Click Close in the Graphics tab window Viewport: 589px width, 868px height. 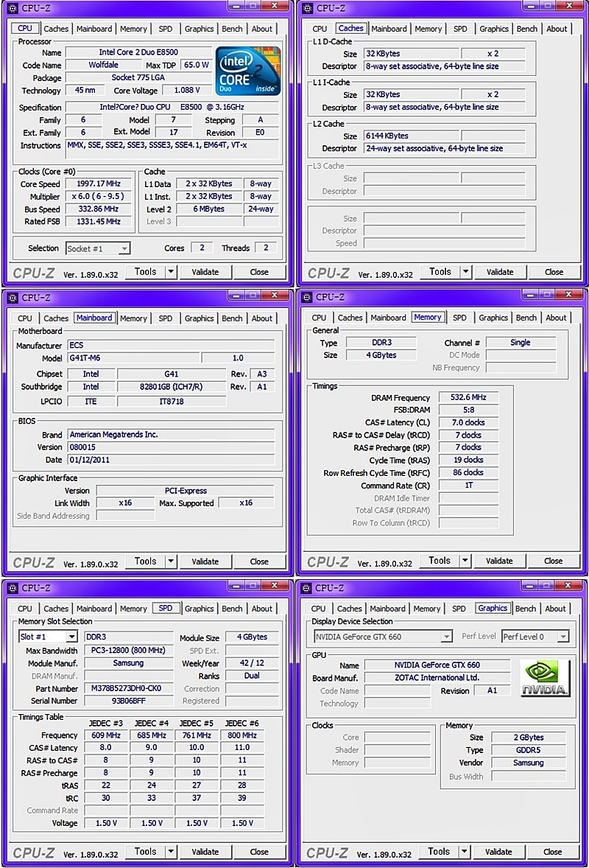pyautogui.click(x=552, y=851)
